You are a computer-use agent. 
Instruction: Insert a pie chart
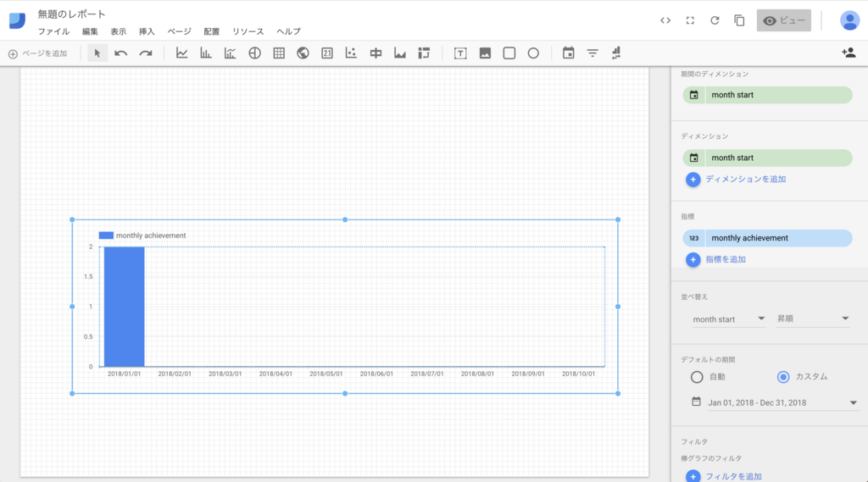[x=254, y=53]
